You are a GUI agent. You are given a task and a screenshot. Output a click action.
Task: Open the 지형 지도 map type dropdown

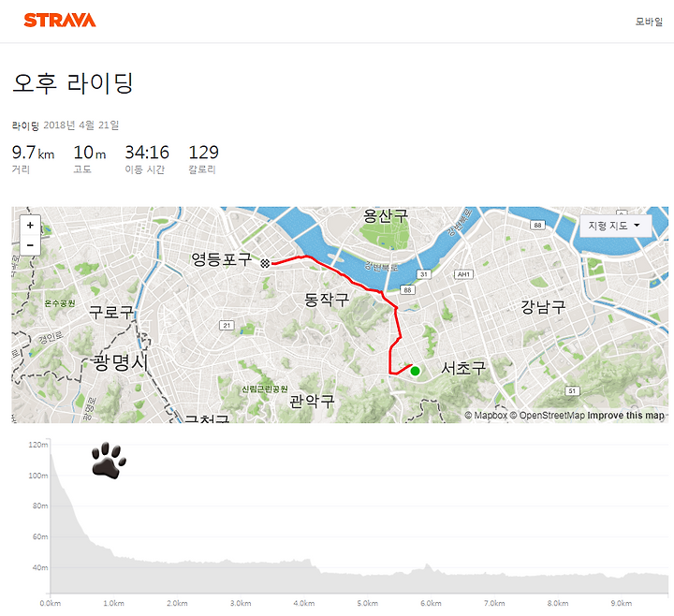[x=615, y=226]
